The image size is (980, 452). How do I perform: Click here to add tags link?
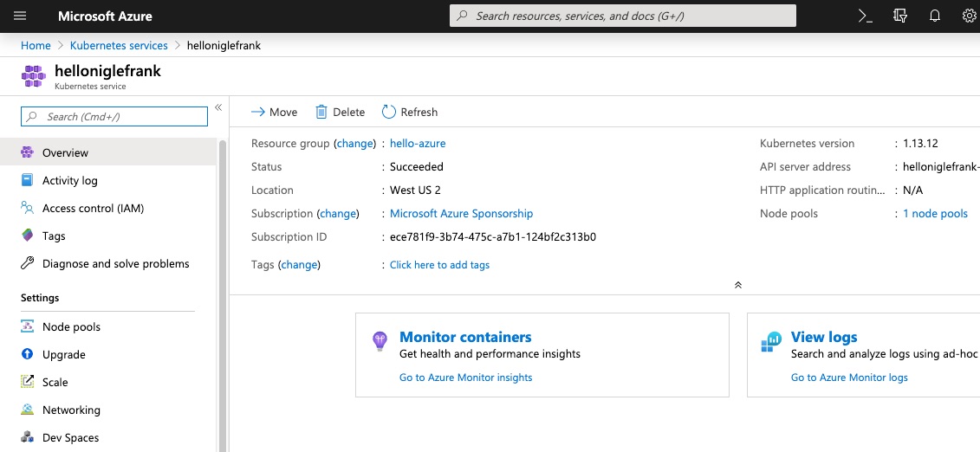coord(439,265)
